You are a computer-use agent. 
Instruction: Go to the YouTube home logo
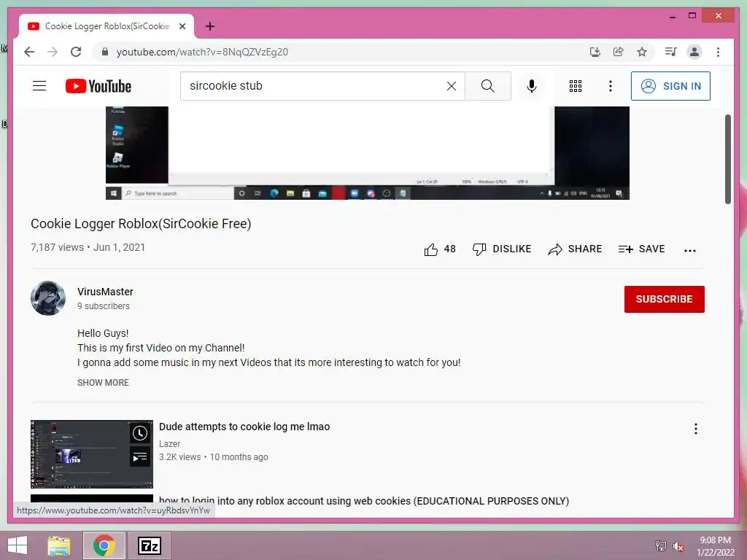pyautogui.click(x=98, y=86)
